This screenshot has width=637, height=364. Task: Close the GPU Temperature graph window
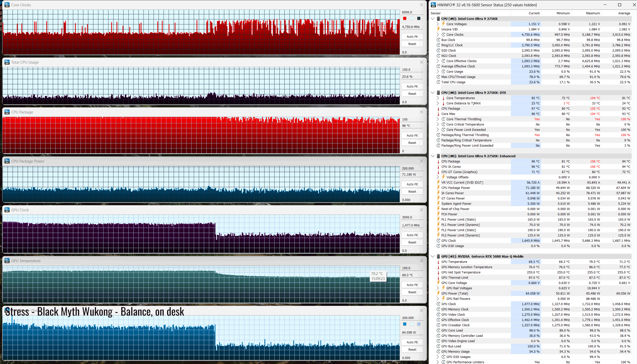(x=422, y=261)
